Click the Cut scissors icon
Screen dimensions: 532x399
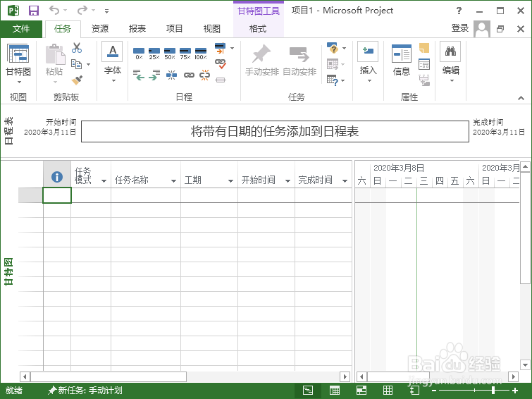[77, 48]
